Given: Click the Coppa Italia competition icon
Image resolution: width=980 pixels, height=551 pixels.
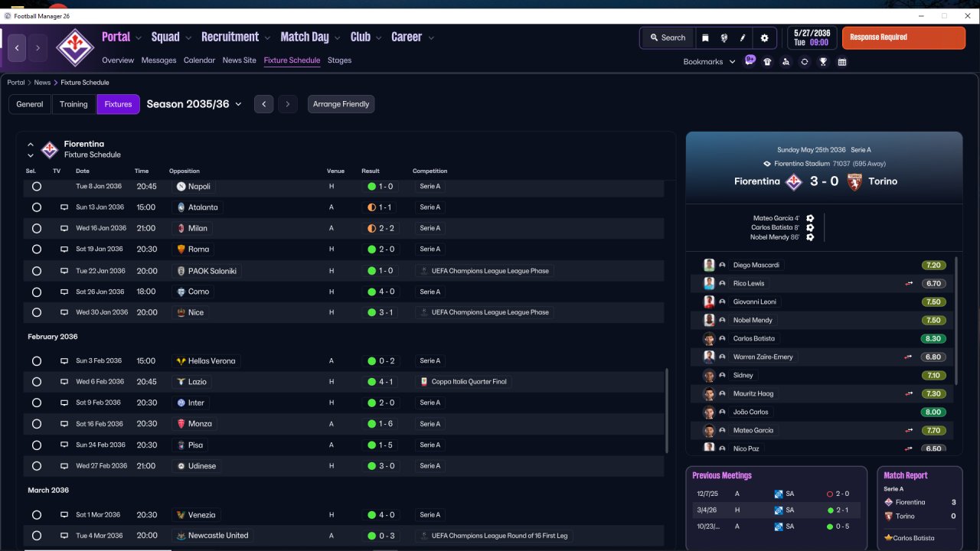Looking at the screenshot, I should (x=424, y=382).
